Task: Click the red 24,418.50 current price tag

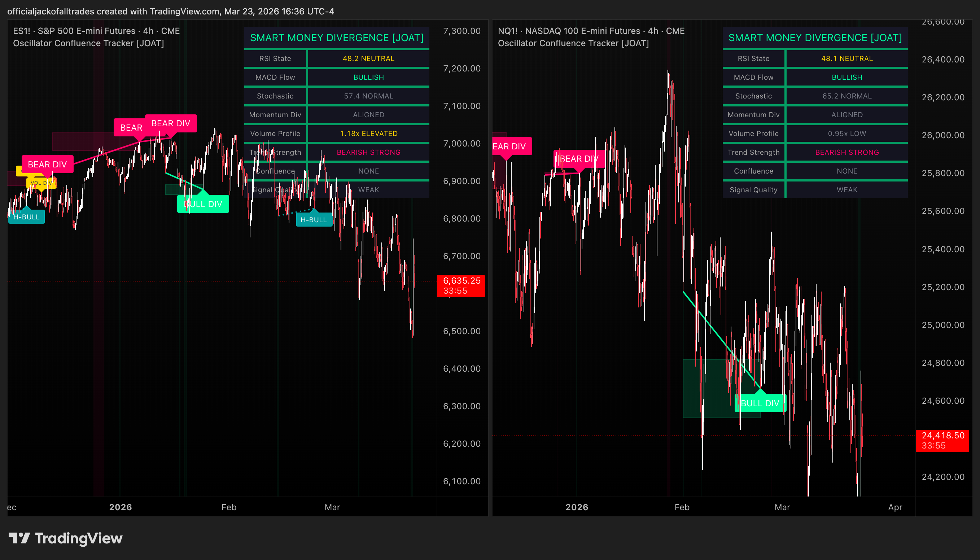Action: point(942,440)
